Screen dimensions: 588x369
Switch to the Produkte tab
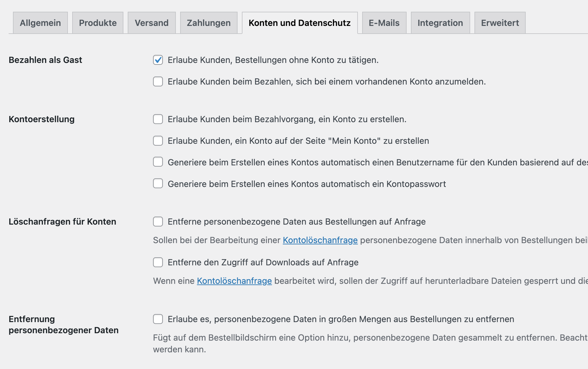pos(97,23)
